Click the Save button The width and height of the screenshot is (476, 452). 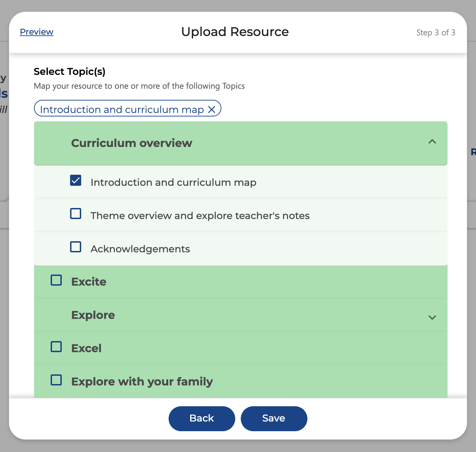click(274, 418)
